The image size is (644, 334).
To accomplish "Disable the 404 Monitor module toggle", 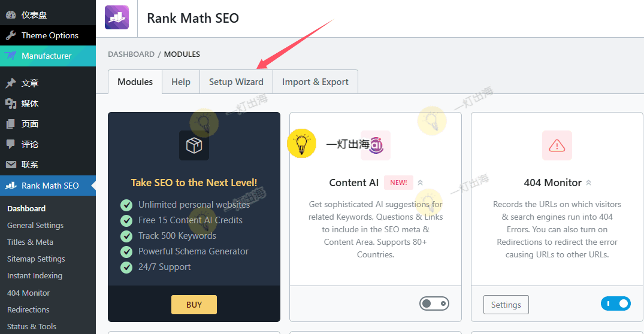I will (615, 304).
